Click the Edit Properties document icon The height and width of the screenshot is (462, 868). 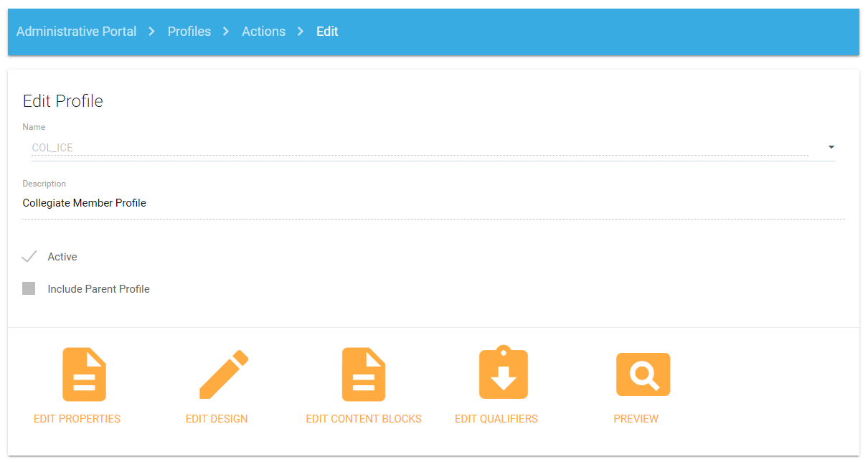click(84, 374)
